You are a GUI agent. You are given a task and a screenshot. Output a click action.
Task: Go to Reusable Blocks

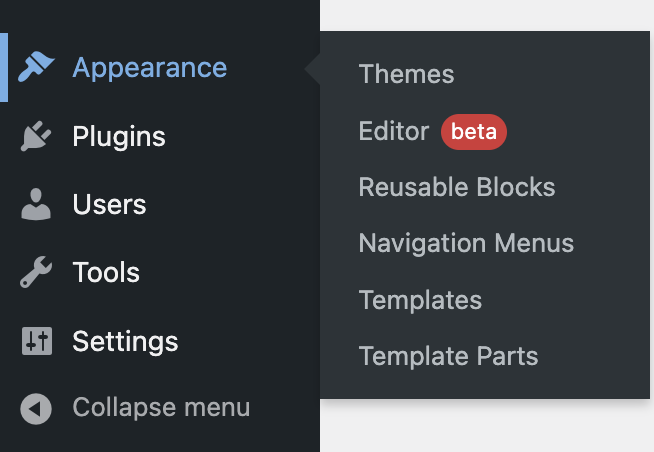456,187
